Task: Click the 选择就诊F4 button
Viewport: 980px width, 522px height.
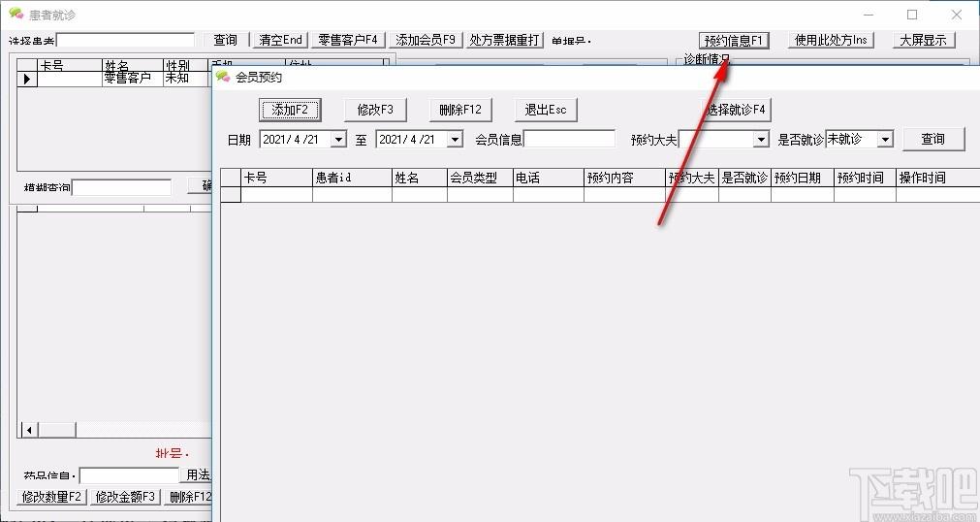Action: 737,110
